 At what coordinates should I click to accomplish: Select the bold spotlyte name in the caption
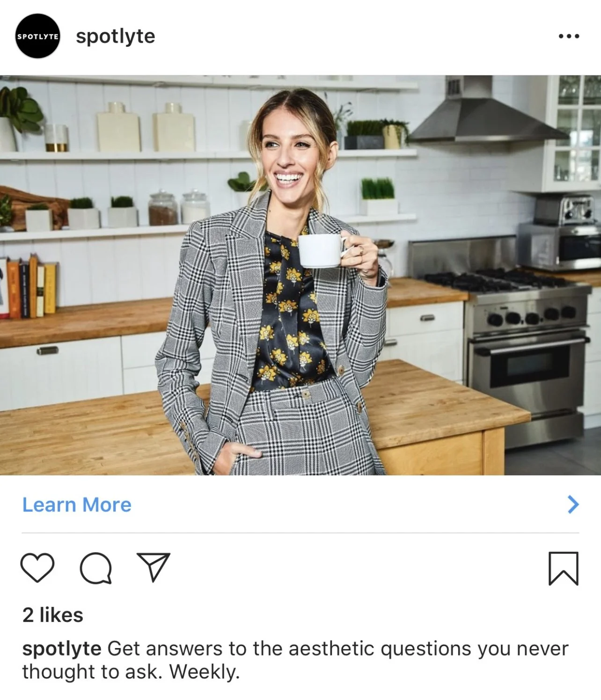(x=62, y=649)
